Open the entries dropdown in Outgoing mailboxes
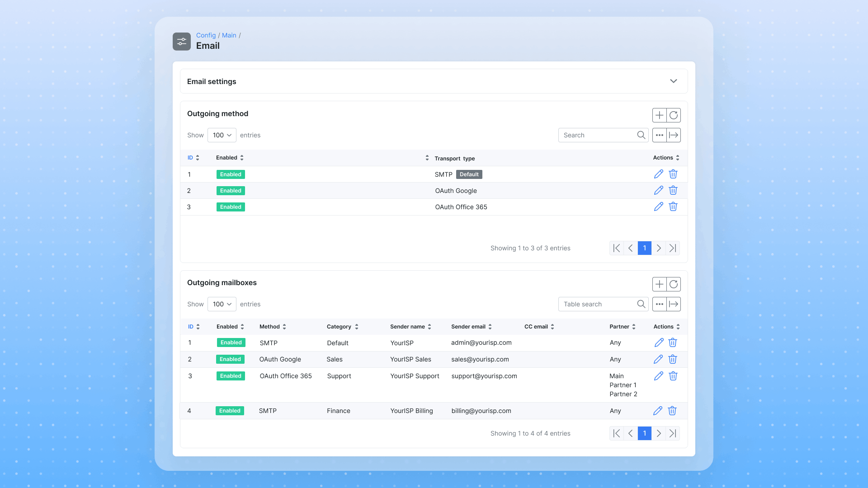The width and height of the screenshot is (868, 488). pos(222,304)
